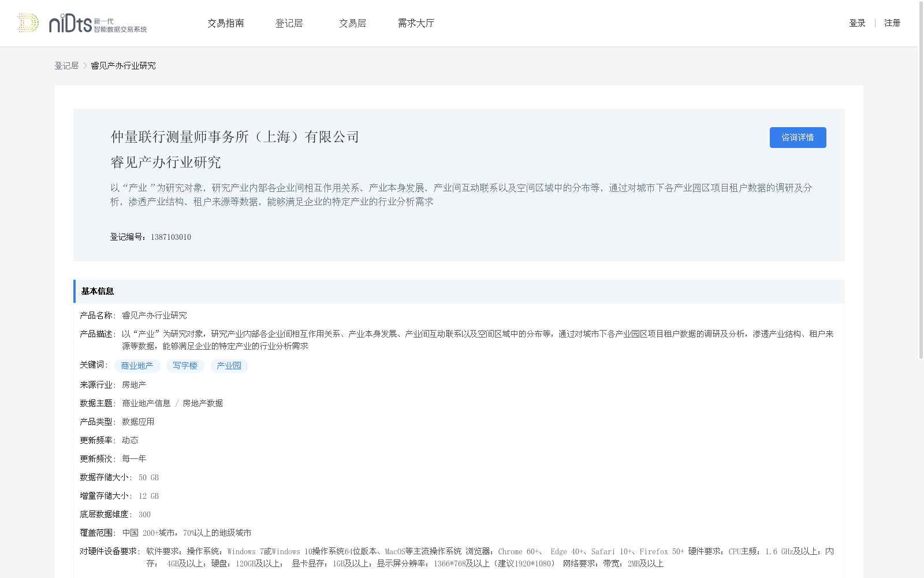Open the 需求大厅 menu item
The image size is (924, 578).
(x=416, y=23)
